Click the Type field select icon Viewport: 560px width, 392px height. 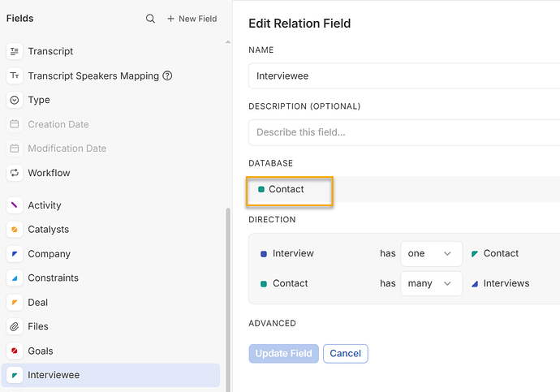tap(15, 100)
